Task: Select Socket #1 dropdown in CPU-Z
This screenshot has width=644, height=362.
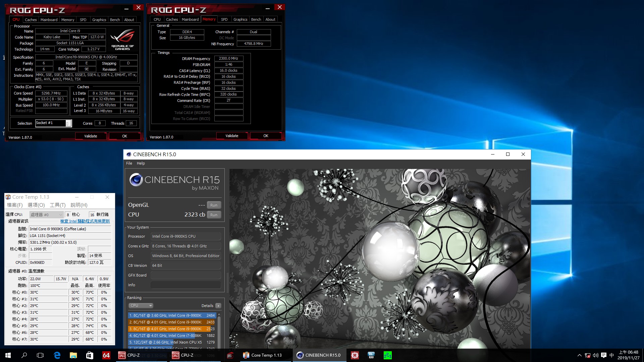Action: point(66,123)
